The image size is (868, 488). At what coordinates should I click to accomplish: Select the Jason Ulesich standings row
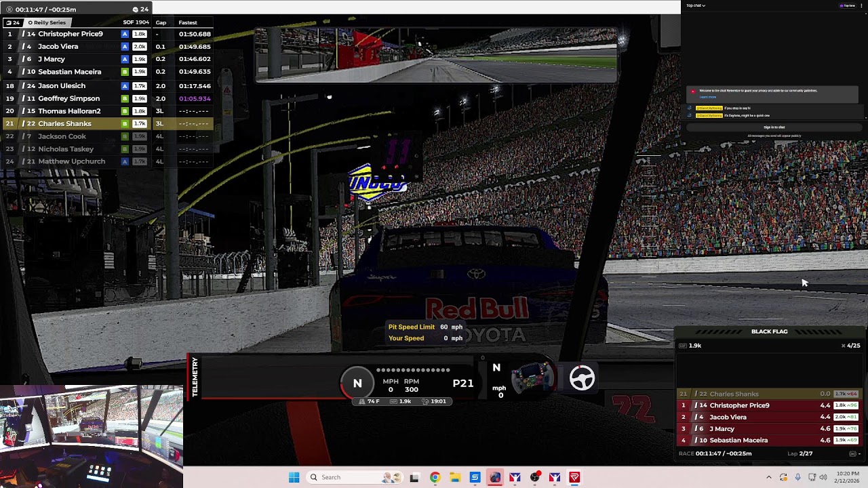(x=107, y=86)
